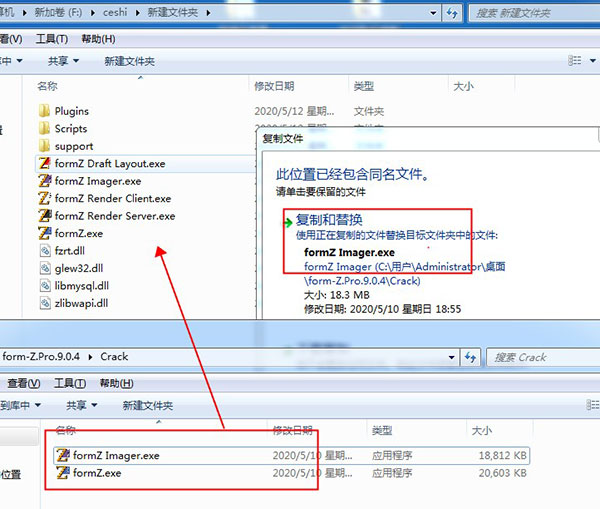Sort by 名称 column in top window
Screen dimensions: 600x509
(47, 86)
